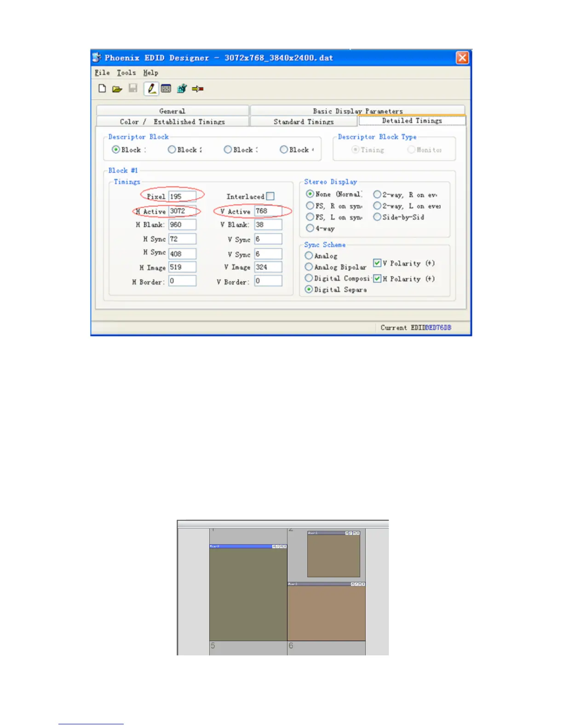This screenshot has height=728, width=563.
Task: Select the Digital Separate sync scheme
Action: [309, 289]
